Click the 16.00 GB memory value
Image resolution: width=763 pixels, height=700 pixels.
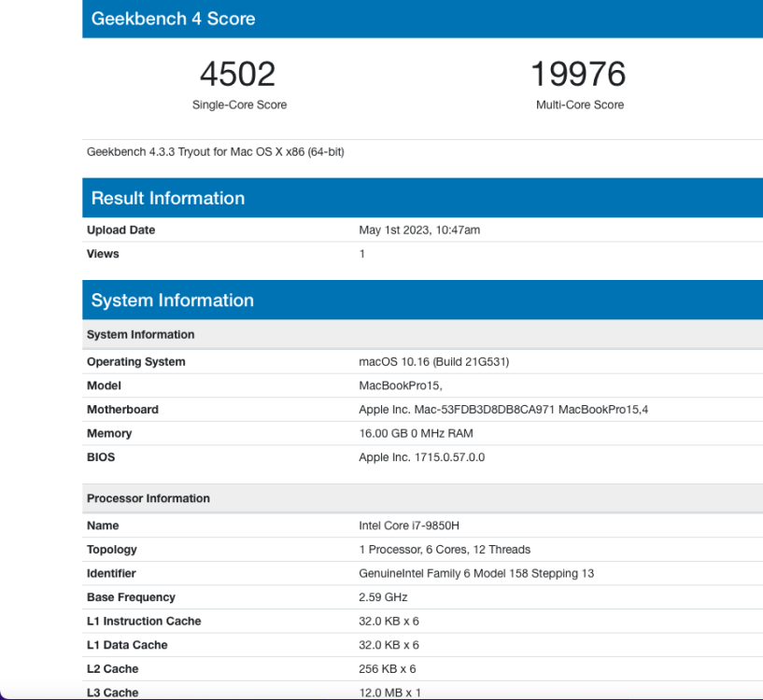(416, 433)
